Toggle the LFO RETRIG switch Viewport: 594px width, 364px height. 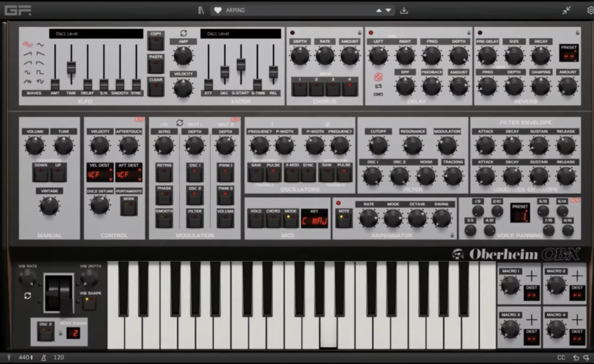[x=164, y=174]
